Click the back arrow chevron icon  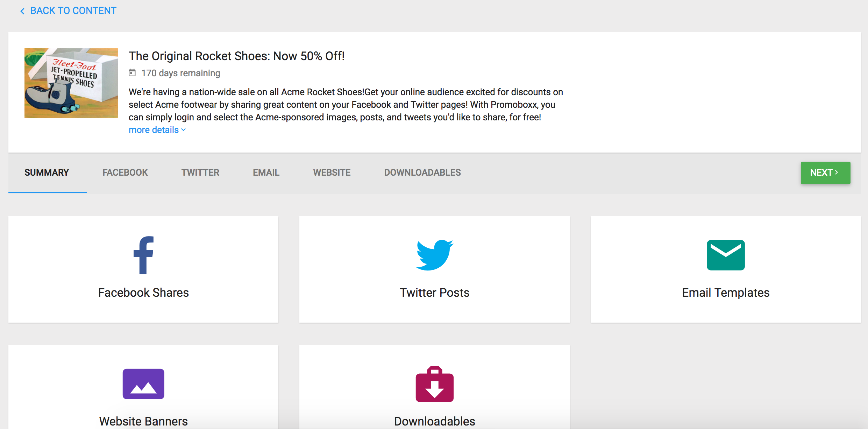[x=22, y=11]
